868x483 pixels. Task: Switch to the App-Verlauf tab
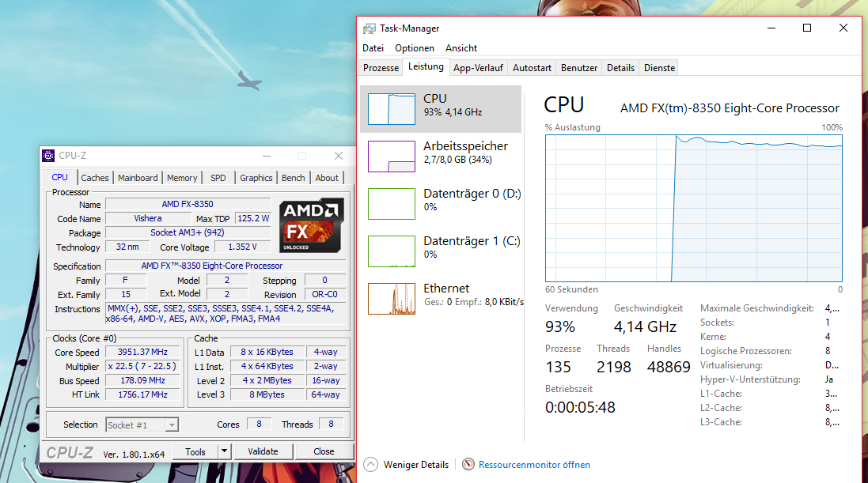click(x=478, y=68)
